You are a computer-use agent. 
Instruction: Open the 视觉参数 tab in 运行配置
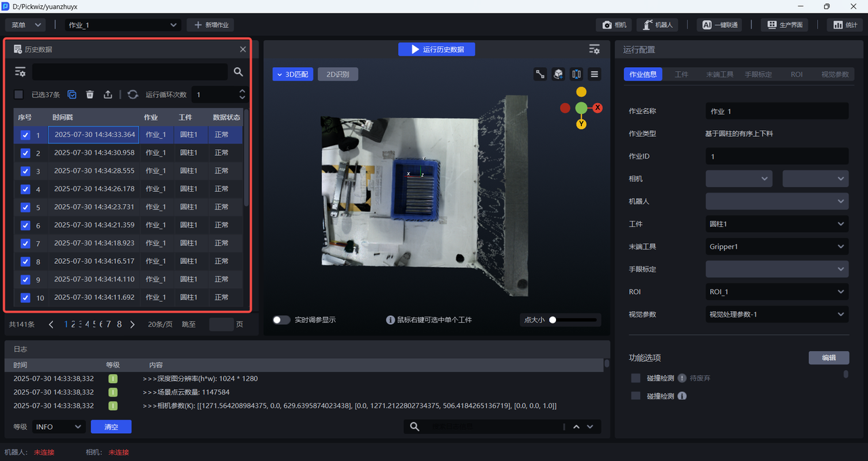click(835, 75)
